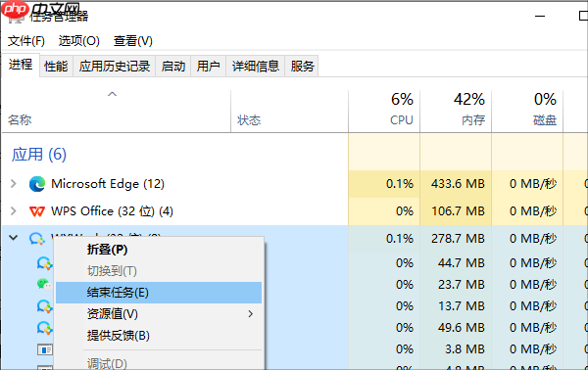Open the 详细信息 tab
The width and height of the screenshot is (588, 370).
[256, 67]
